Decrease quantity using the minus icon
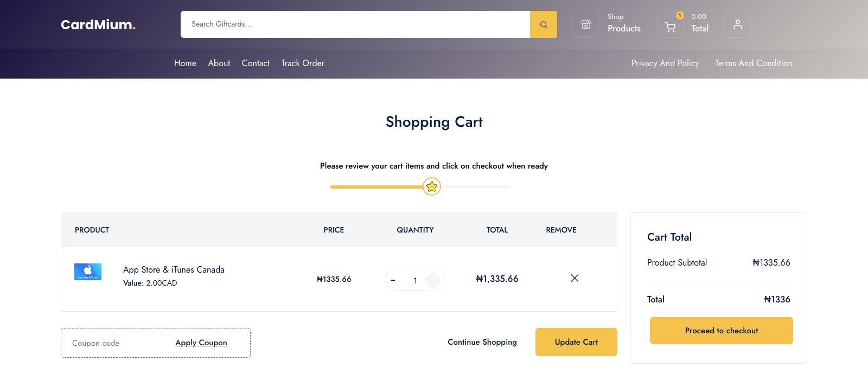 click(x=393, y=280)
